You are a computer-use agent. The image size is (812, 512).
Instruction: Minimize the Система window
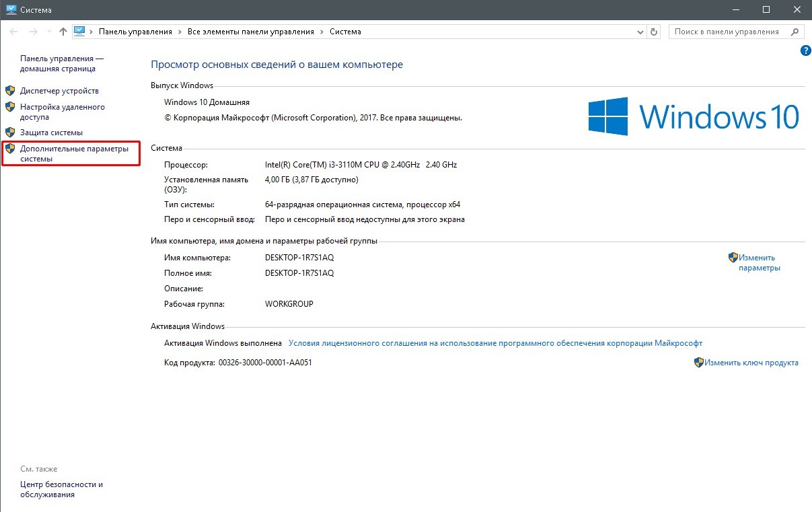[x=735, y=10]
